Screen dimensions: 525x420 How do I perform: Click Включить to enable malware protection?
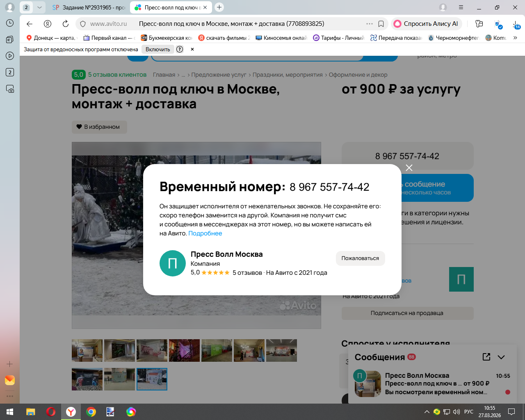tap(157, 49)
